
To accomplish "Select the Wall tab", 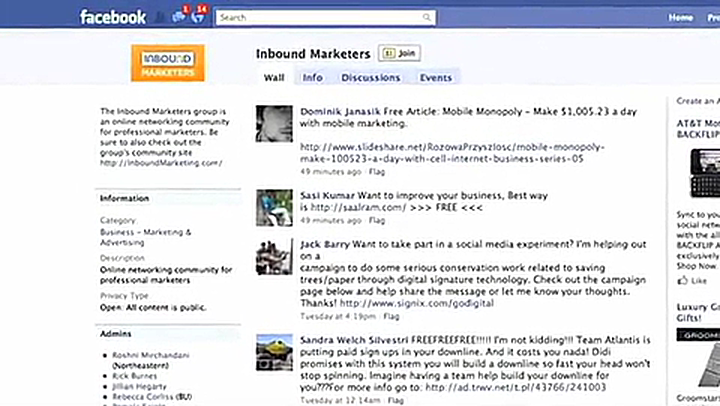I will pyautogui.click(x=274, y=77).
